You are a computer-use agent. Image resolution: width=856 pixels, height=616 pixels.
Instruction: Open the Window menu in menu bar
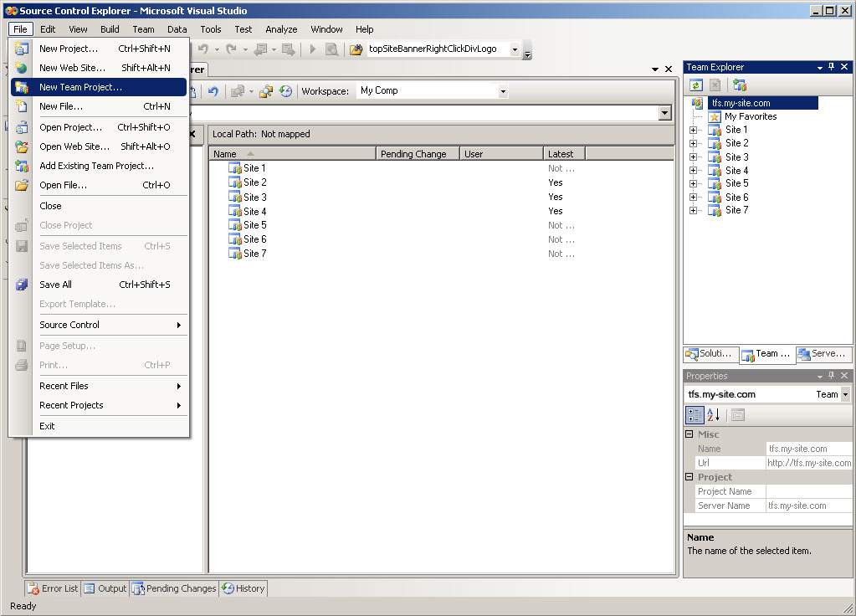point(326,29)
